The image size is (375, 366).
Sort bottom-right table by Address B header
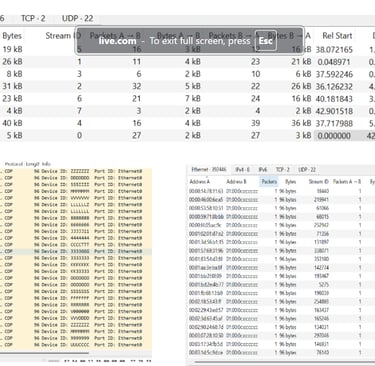pos(236,182)
